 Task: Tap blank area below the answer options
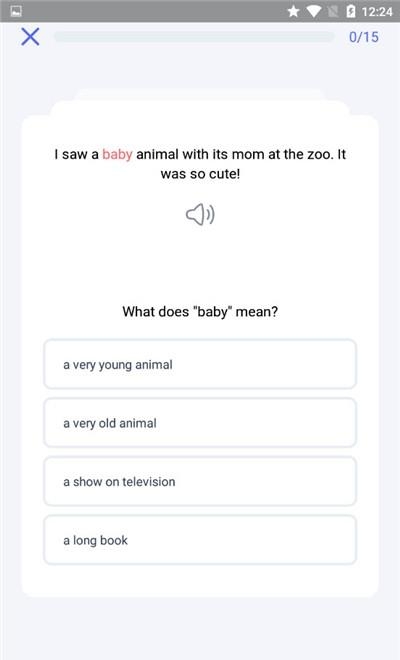click(200, 581)
